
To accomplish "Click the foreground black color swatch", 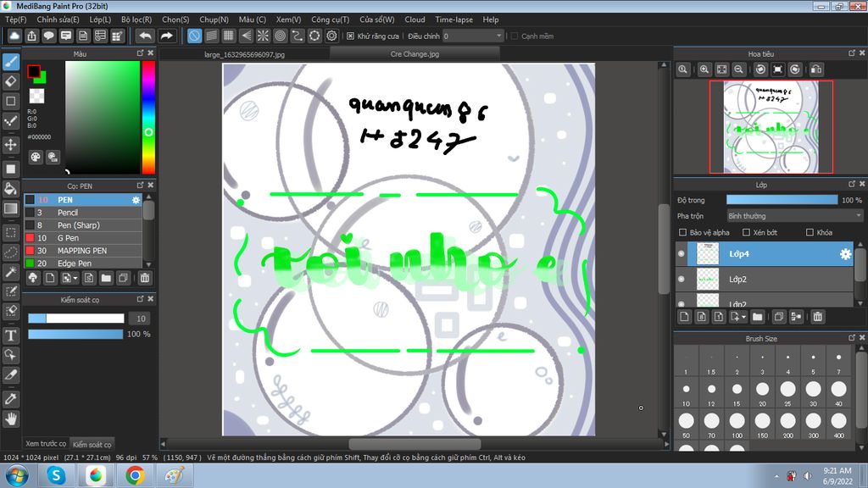I will tap(33, 71).
